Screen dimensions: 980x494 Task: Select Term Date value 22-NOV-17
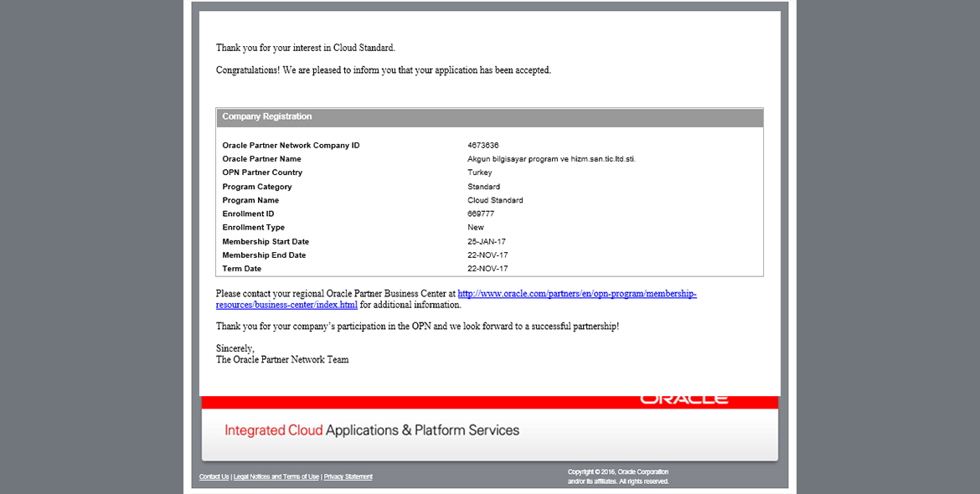[487, 269]
